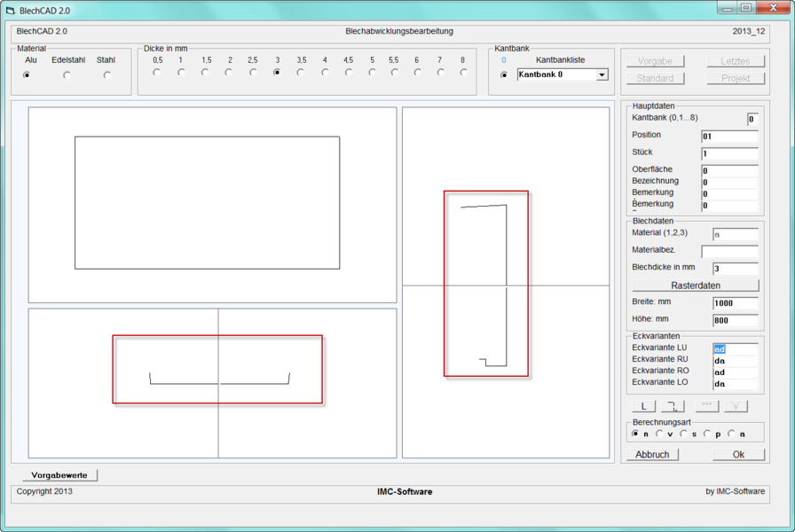Pick the 7 mm thickness radio
The width and height of the screenshot is (795, 532).
point(441,73)
